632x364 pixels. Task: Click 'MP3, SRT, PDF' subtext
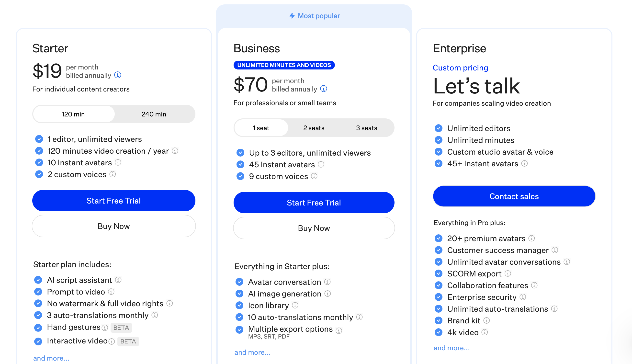pyautogui.click(x=269, y=337)
